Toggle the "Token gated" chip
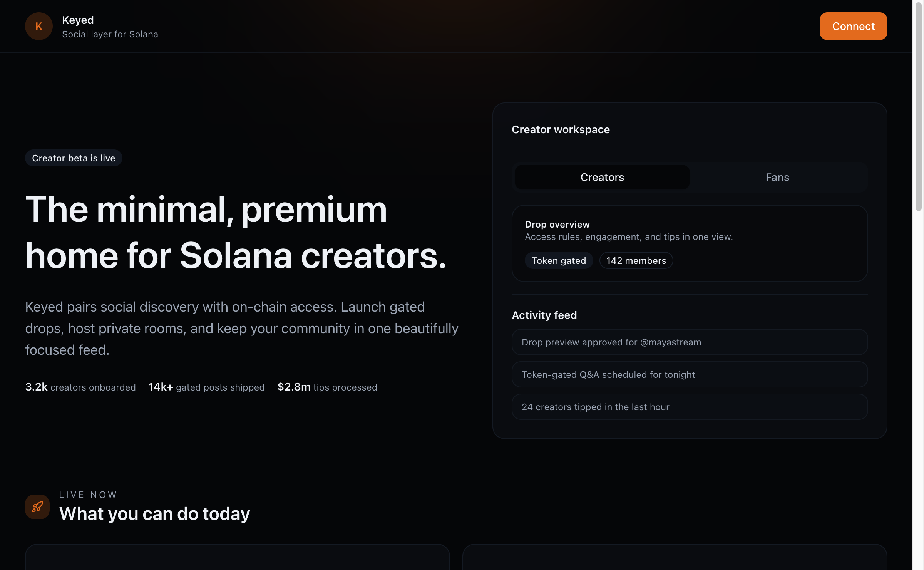 tap(559, 260)
